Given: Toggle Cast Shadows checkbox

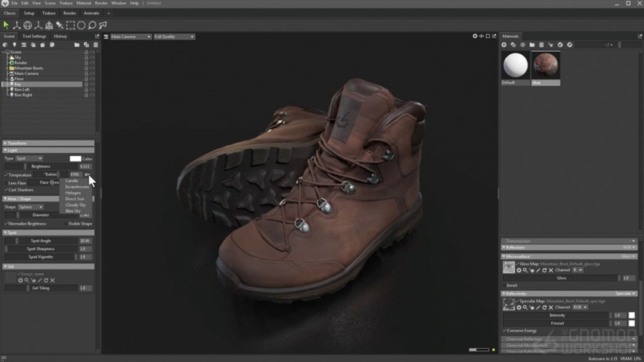Looking at the screenshot, I should click(6, 190).
